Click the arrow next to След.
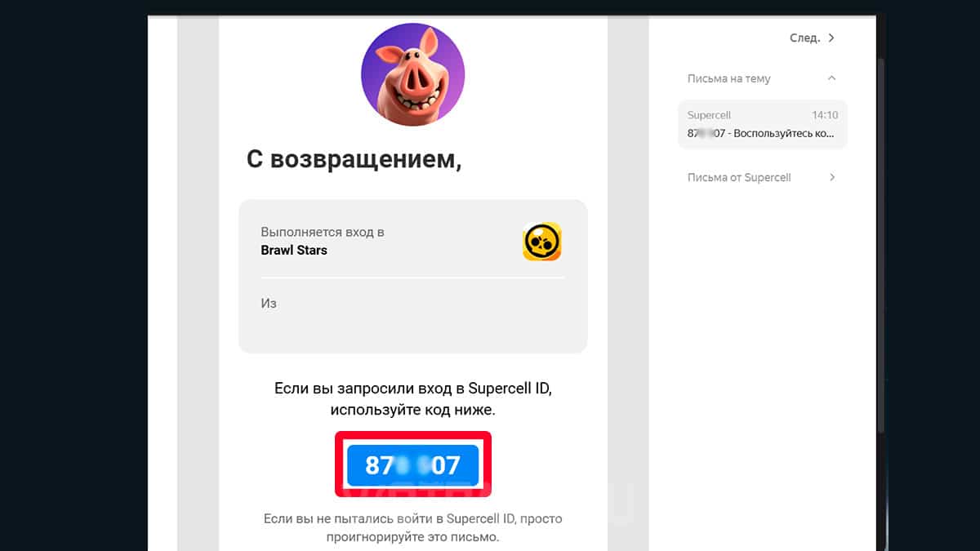 [831, 38]
